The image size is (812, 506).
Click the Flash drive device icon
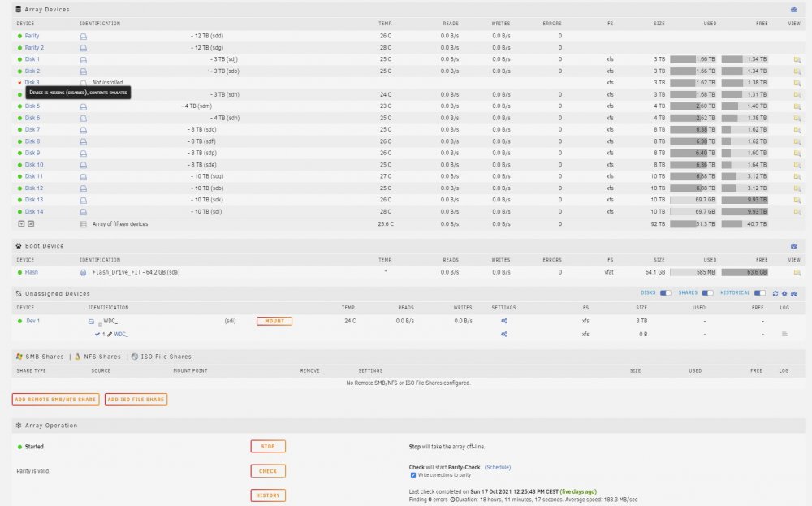click(x=83, y=272)
